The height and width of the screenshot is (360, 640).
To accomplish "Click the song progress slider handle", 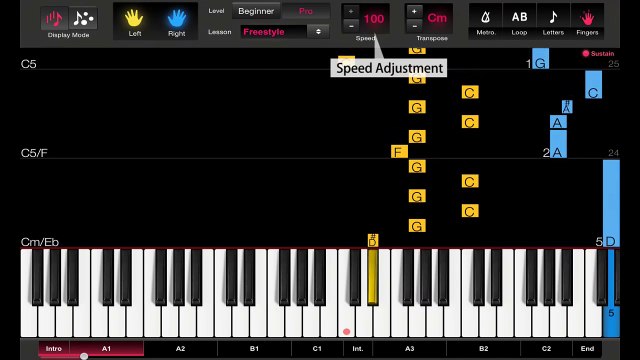I will tap(84, 356).
